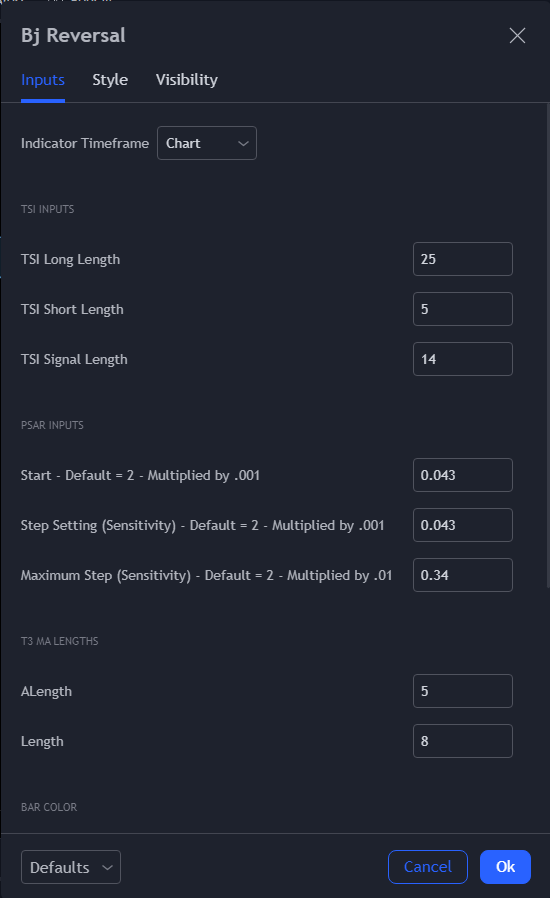550x898 pixels.
Task: Open the Indicator Timeframe Chart dropdown
Action: (x=207, y=143)
